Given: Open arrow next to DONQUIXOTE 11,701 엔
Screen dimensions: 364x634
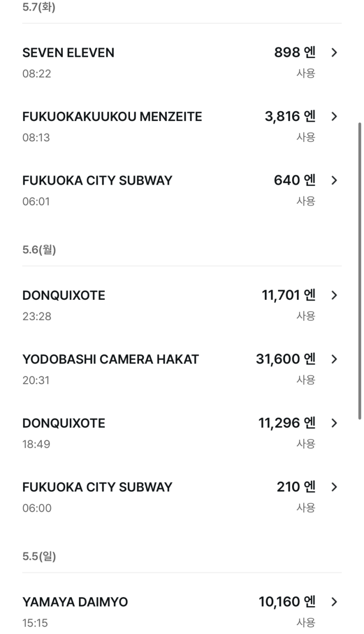Looking at the screenshot, I should coord(334,295).
